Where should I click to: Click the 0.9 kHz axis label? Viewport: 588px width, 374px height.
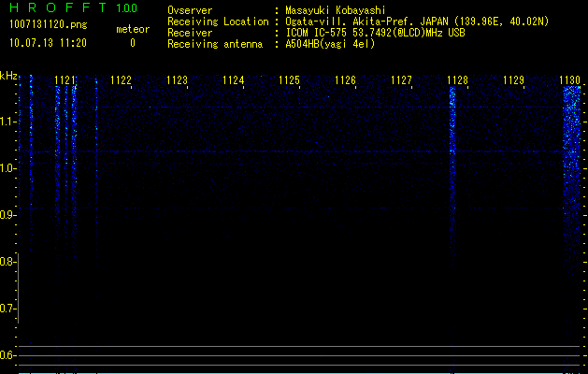click(x=7, y=215)
